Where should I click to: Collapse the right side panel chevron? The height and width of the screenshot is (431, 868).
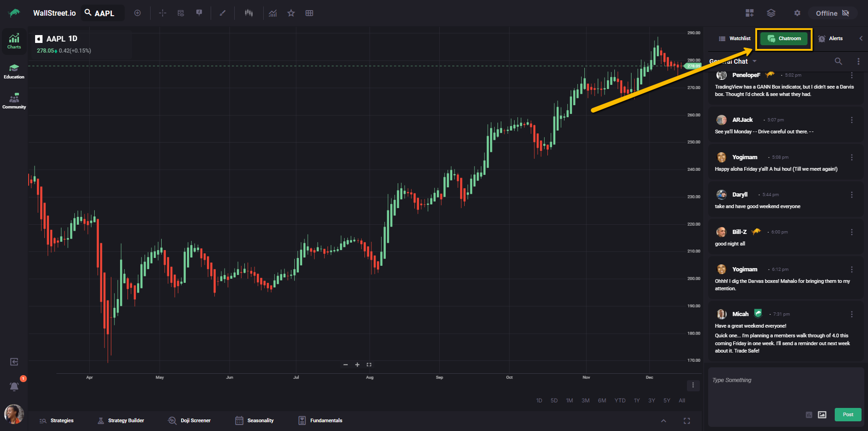tap(861, 38)
